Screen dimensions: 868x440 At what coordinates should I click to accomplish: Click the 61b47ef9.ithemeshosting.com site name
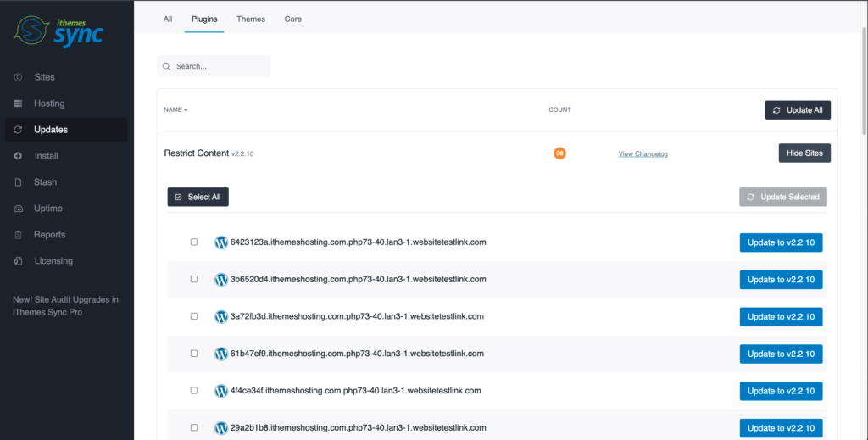coord(357,354)
